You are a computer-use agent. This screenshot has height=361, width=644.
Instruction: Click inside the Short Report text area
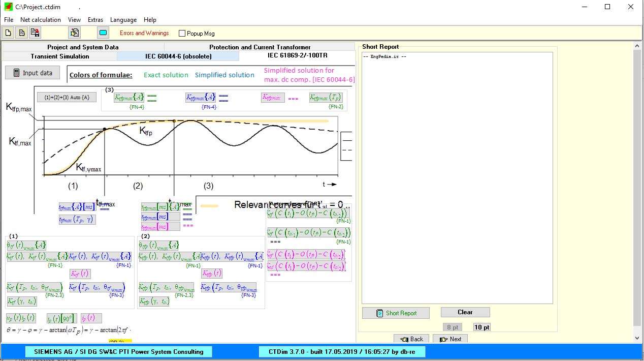[457, 178]
